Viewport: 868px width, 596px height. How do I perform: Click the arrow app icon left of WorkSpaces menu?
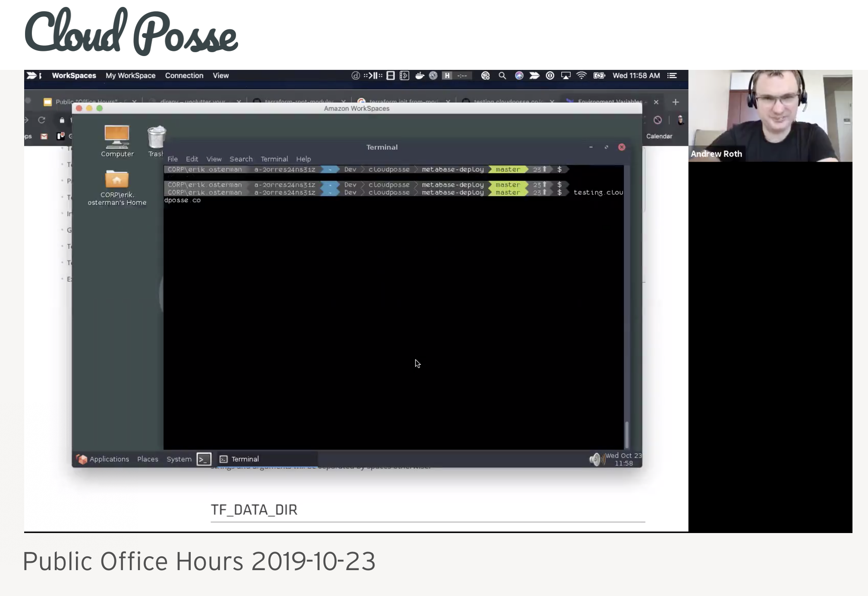click(32, 75)
